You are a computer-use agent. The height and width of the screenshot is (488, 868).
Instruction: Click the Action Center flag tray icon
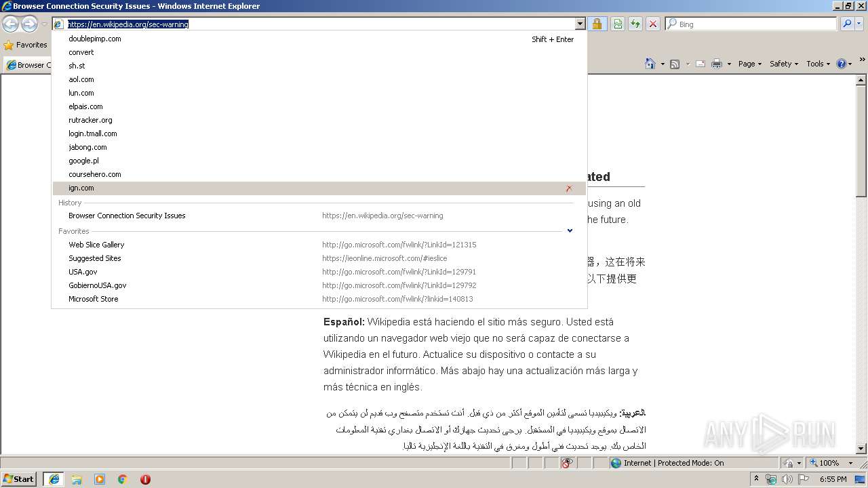pos(804,479)
